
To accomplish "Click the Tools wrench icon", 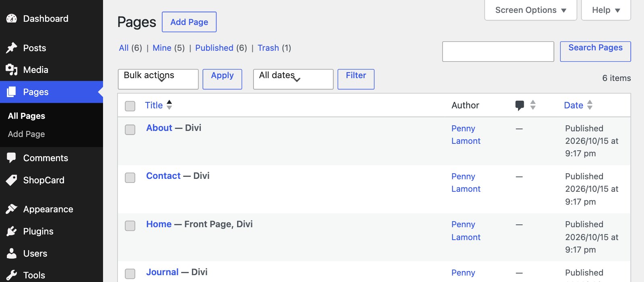I will tap(12, 275).
